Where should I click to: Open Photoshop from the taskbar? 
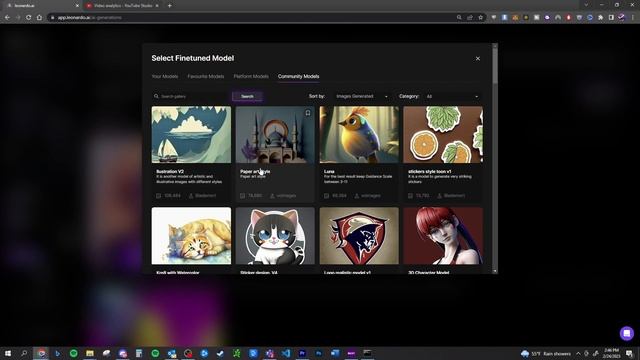pos(318,353)
